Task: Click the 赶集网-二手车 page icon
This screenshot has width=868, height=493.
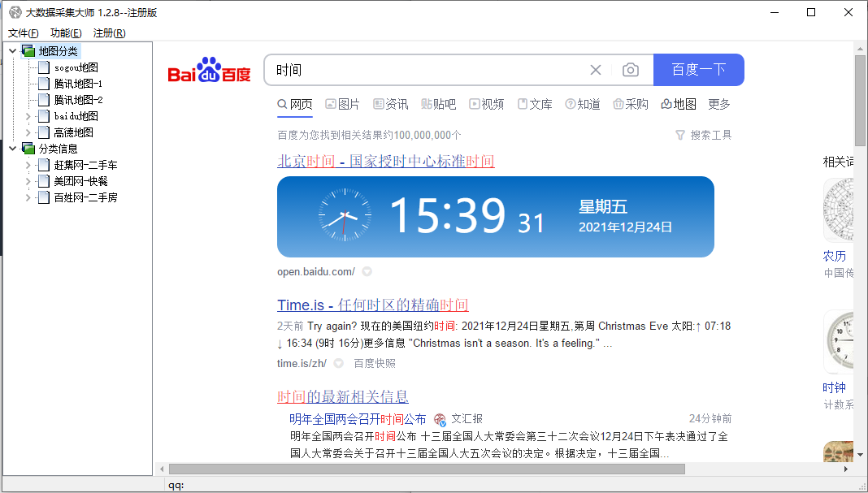Action: [x=44, y=165]
